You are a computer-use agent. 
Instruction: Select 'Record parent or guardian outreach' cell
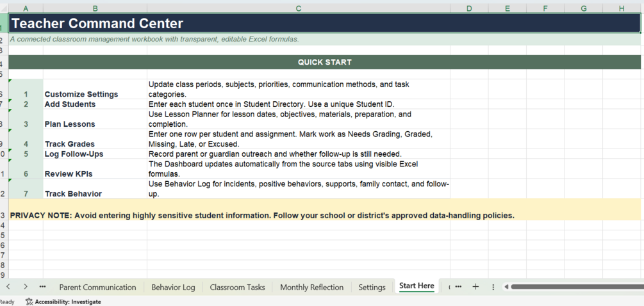[299, 154]
